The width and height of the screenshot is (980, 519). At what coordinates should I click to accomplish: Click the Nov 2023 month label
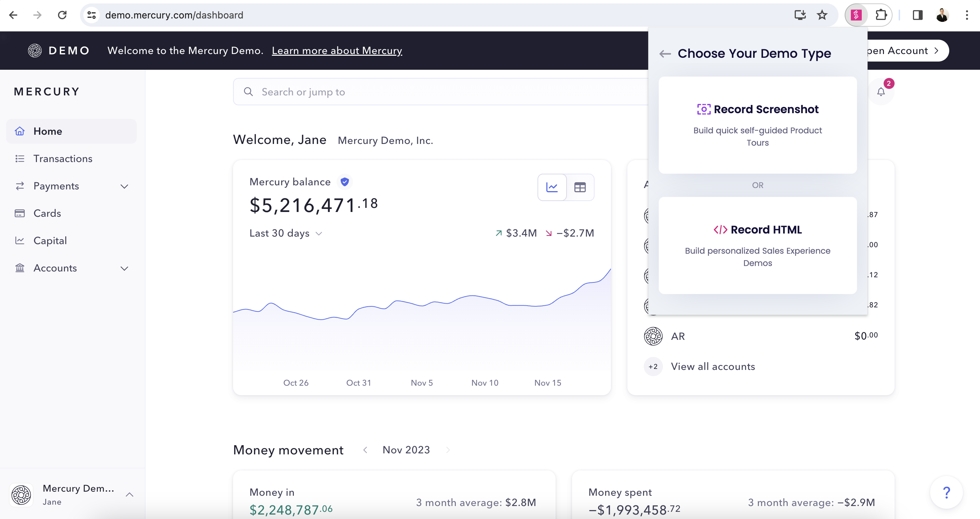(x=406, y=450)
